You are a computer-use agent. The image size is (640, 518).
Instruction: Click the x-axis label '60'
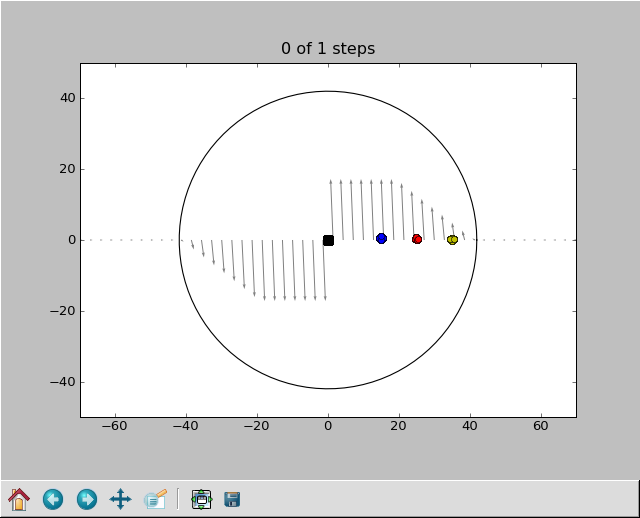tap(540, 426)
